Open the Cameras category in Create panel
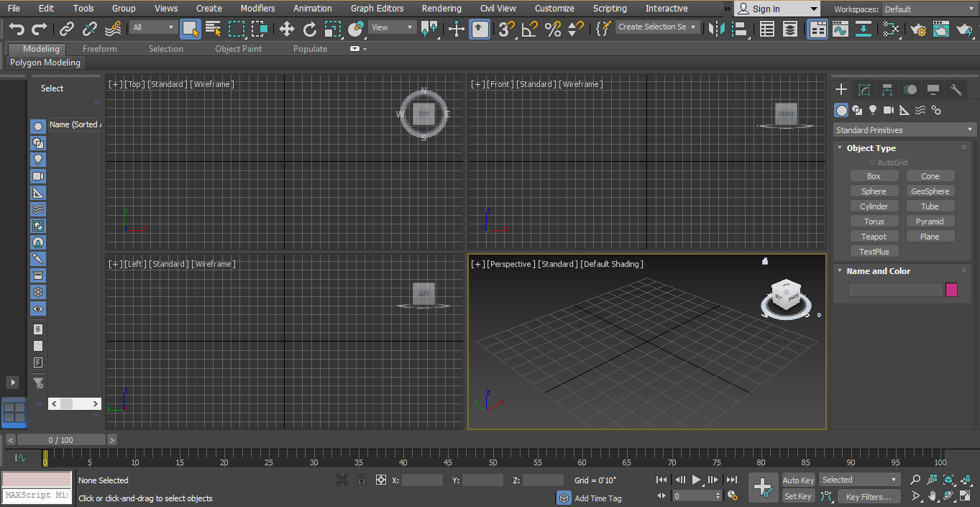 [888, 110]
